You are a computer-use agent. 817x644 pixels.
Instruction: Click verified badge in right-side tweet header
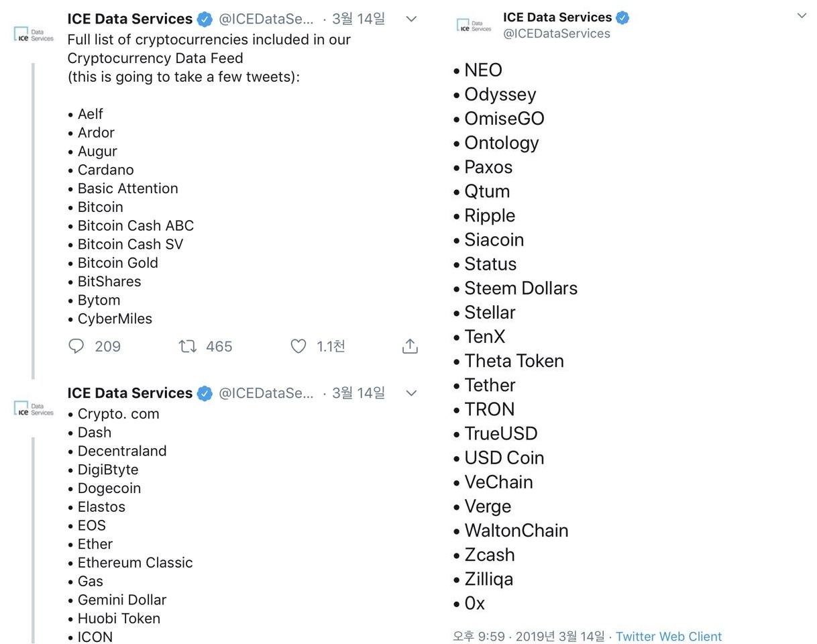[x=622, y=17]
